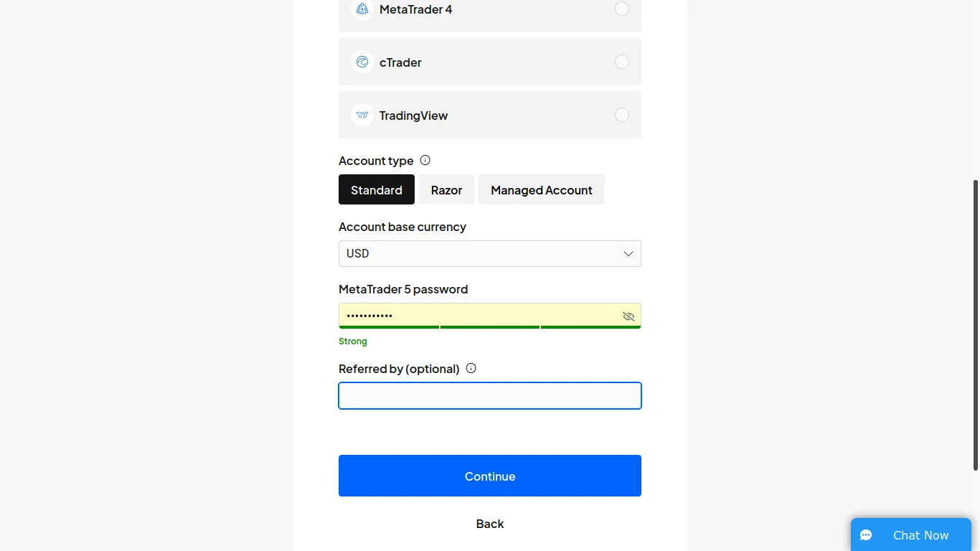Screen dimensions: 980x551
Task: Click the Account type info icon
Action: [x=425, y=160]
